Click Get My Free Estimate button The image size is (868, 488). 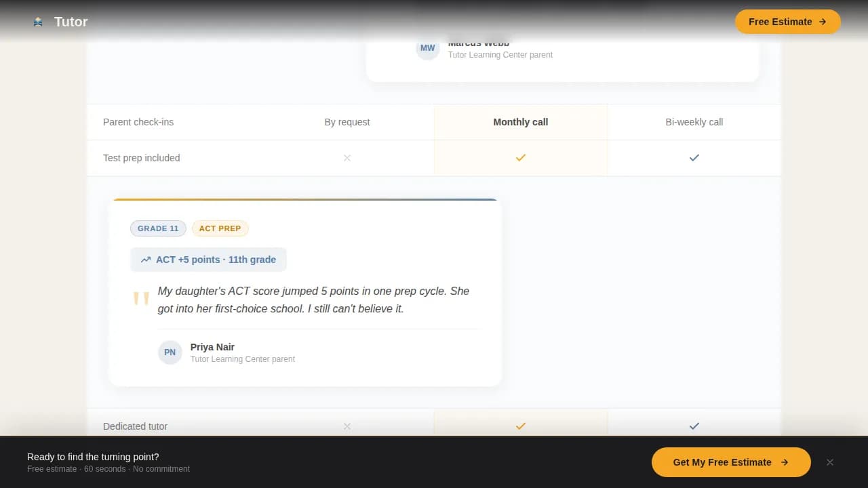731,462
